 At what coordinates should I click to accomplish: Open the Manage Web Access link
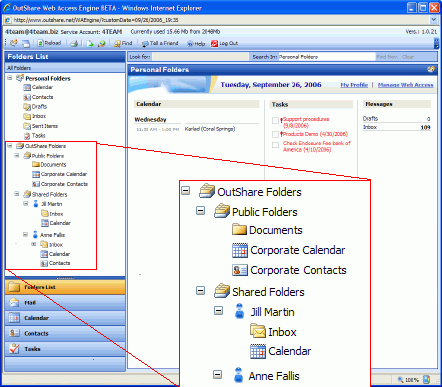(x=405, y=85)
